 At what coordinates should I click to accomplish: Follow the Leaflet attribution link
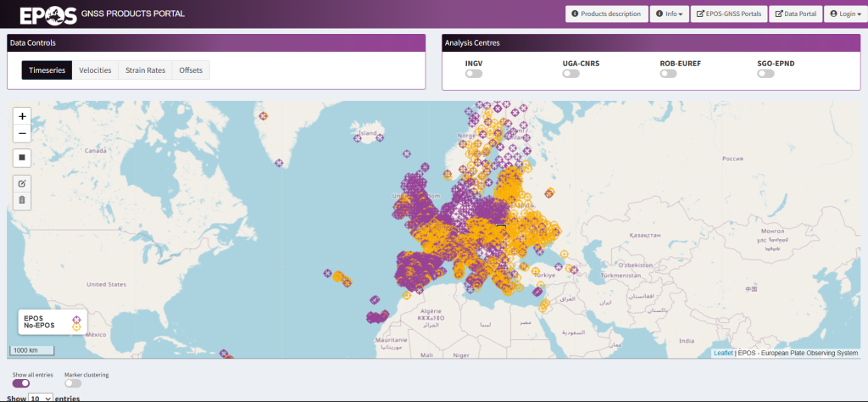point(723,353)
